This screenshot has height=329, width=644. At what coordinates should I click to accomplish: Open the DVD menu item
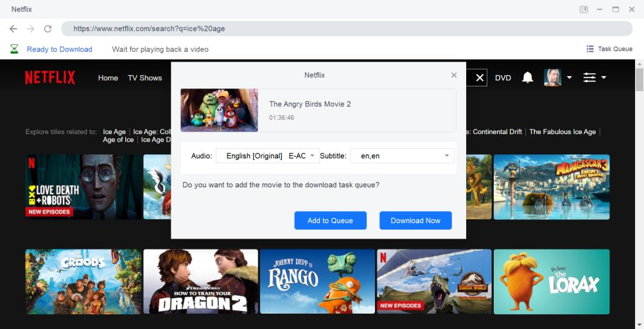[x=503, y=78]
